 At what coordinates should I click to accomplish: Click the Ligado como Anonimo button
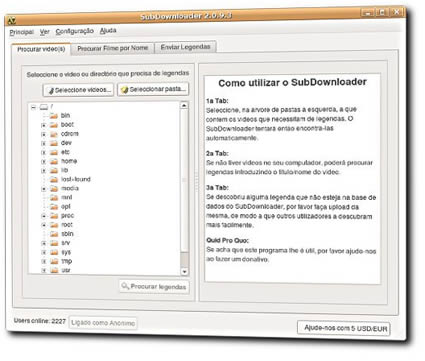tap(103, 323)
